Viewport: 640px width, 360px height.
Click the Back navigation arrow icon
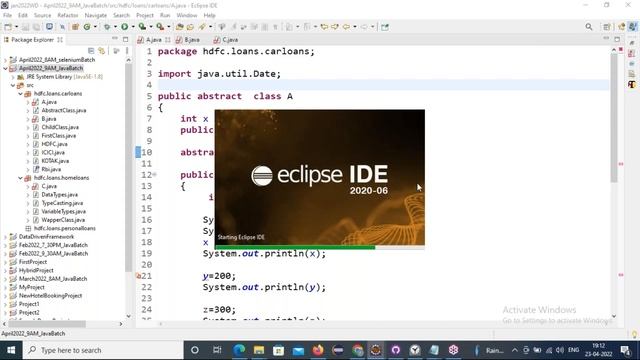[x=346, y=27]
